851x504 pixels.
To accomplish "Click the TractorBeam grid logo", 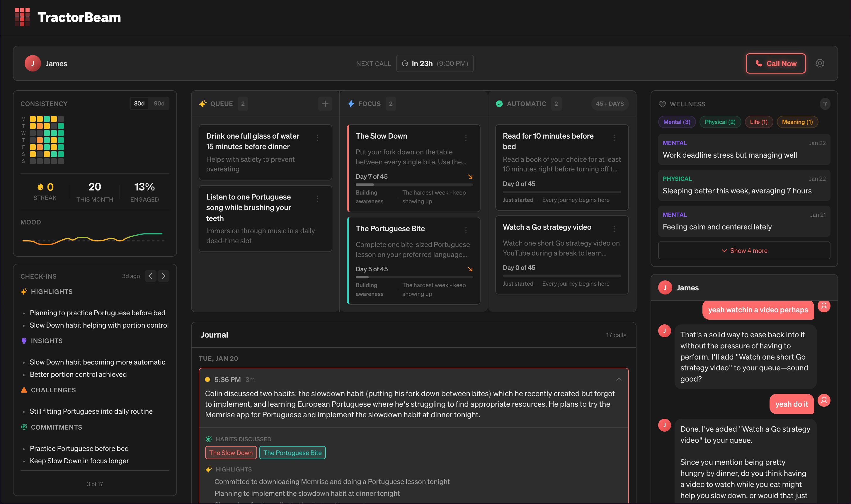I will [x=22, y=17].
